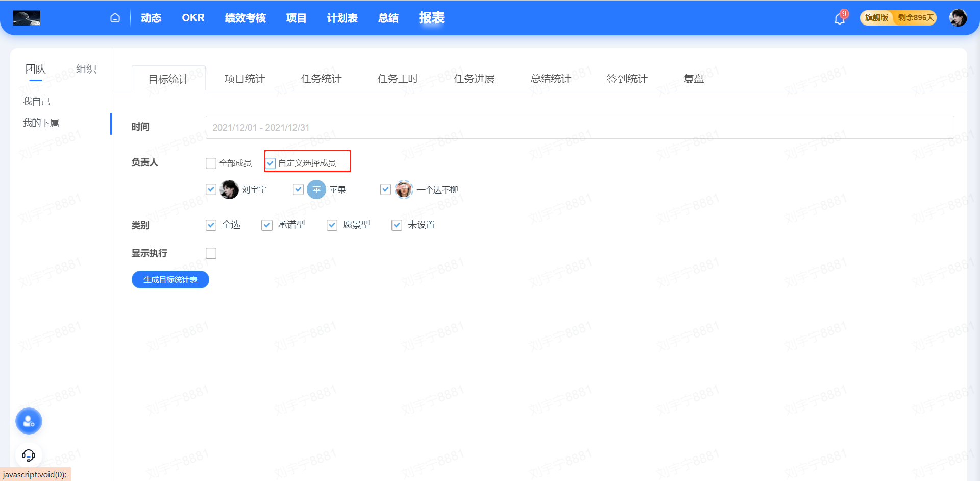980x481 pixels.
Task: Click the company logo in header
Action: pyautogui.click(x=27, y=18)
